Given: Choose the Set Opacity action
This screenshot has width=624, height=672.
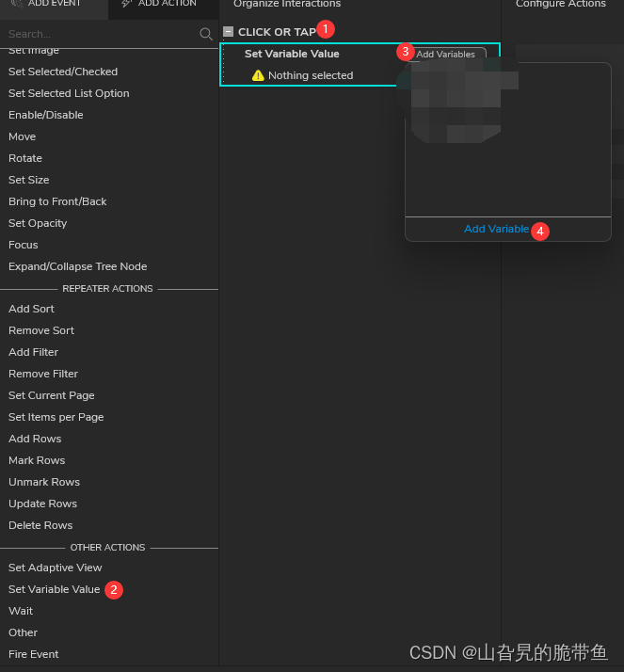Looking at the screenshot, I should click(x=38, y=223).
